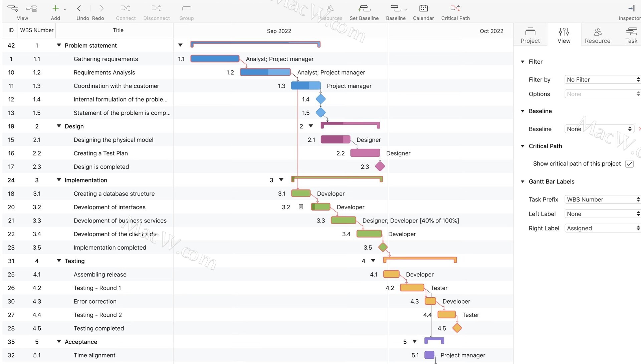641x364 pixels.
Task: Click the Add plus icon
Action: [x=55, y=9]
